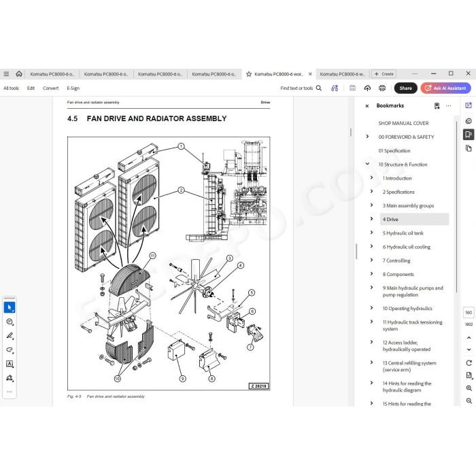Click the Create new tab button

pos(384,73)
